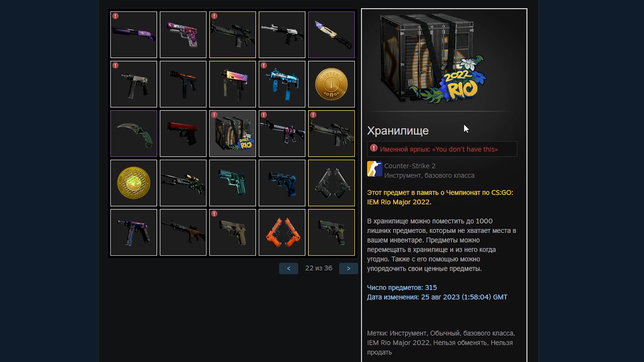Select the Rio 2022 Major gold coin
This screenshot has height=362, width=644.
coord(133,183)
